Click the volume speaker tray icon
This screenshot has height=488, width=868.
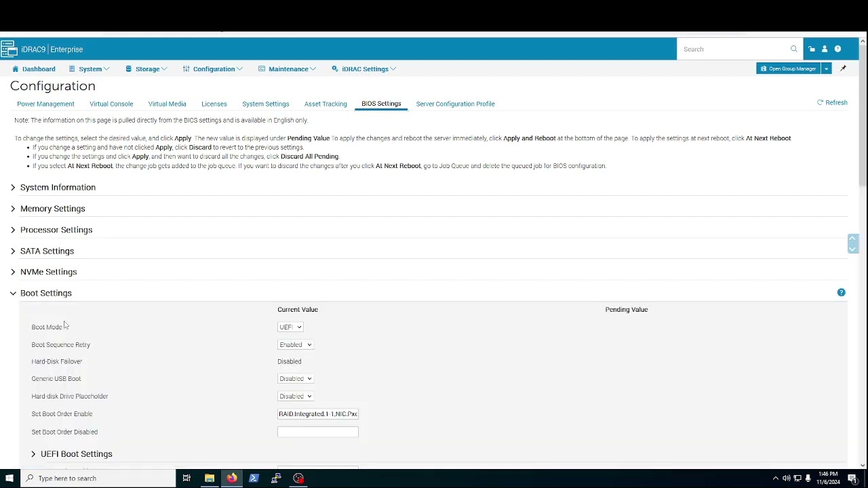pyautogui.click(x=787, y=478)
